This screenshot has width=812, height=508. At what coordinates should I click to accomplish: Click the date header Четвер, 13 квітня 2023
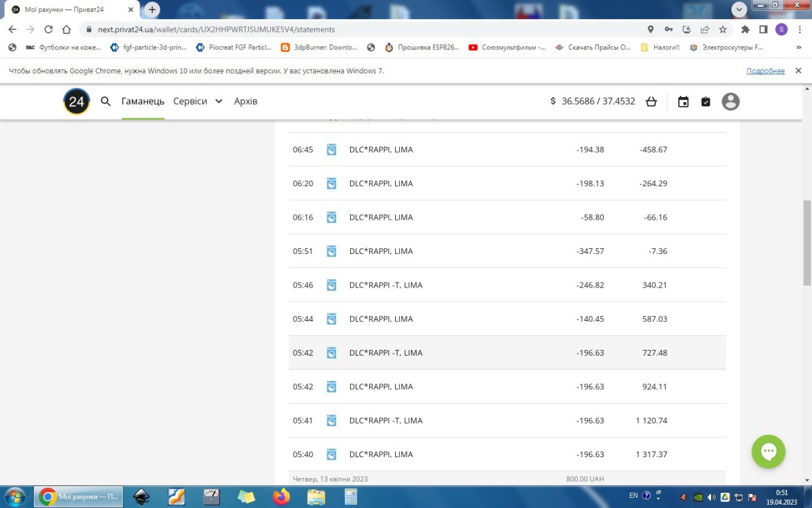[x=331, y=479]
